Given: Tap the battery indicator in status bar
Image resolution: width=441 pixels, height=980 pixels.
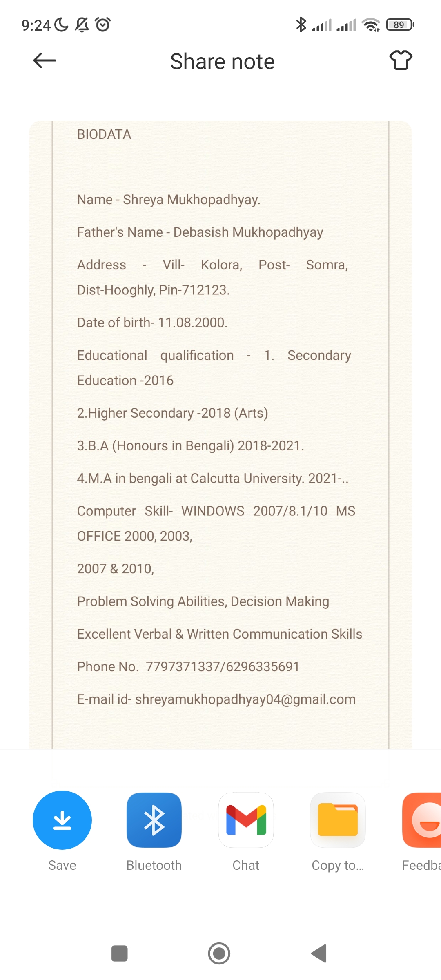Looking at the screenshot, I should (400, 25).
